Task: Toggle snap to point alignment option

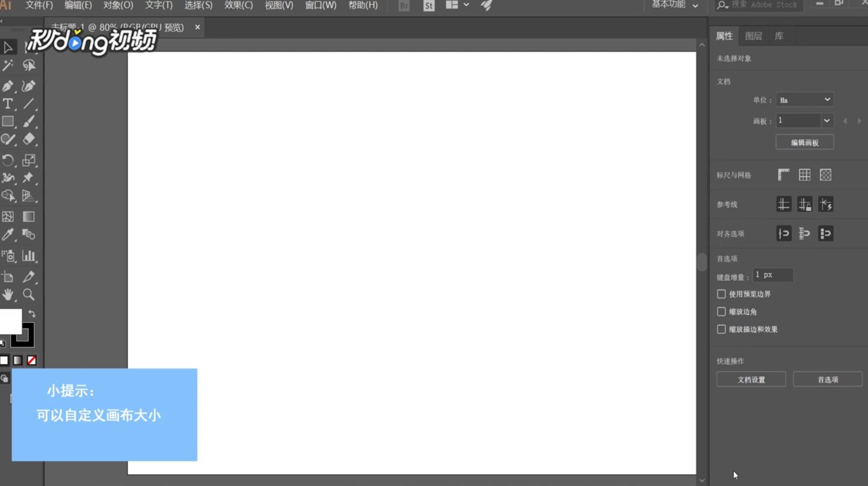Action: pyautogui.click(x=783, y=234)
